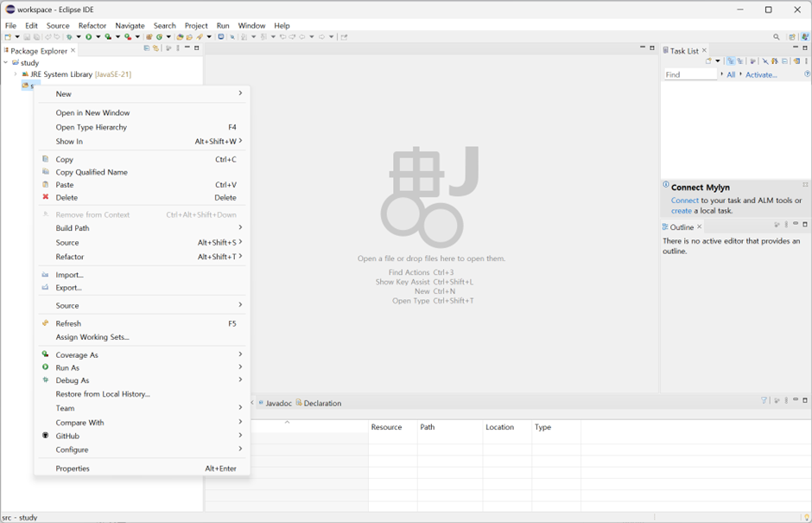Click the Find field in Task List
812x523 pixels.
click(690, 74)
